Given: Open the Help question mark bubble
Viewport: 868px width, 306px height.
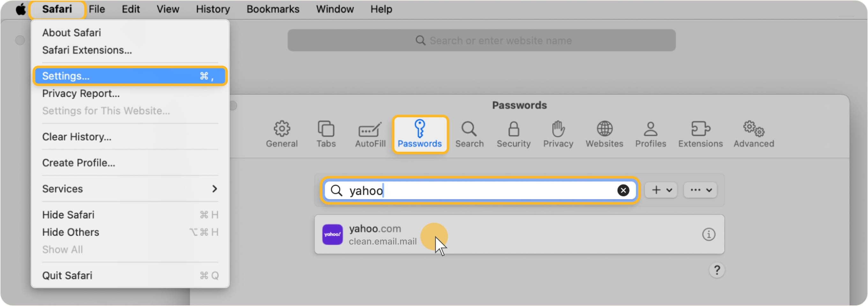Looking at the screenshot, I should (x=717, y=270).
